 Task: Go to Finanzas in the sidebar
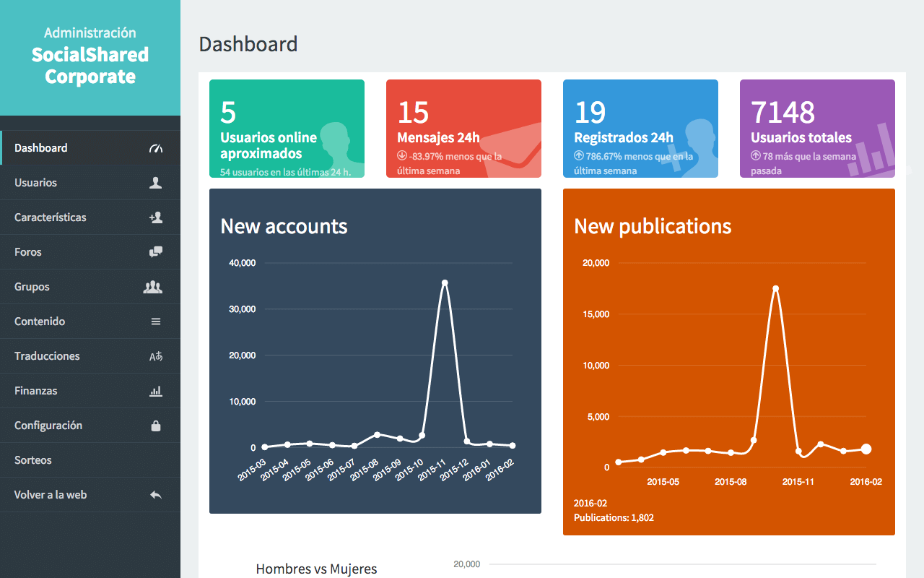[36, 391]
